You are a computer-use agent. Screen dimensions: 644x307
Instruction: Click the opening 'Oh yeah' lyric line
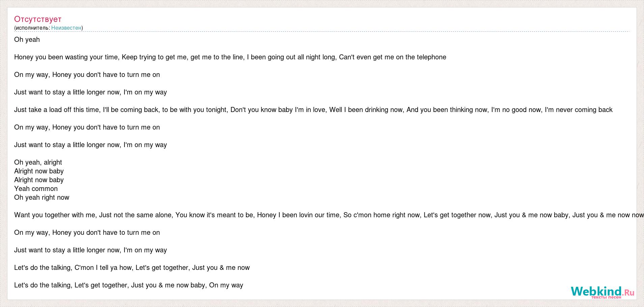click(27, 39)
